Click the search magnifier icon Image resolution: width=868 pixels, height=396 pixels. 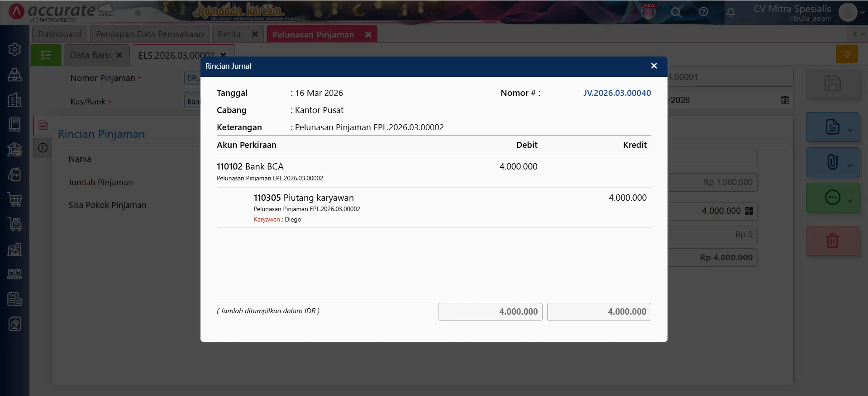pyautogui.click(x=676, y=12)
